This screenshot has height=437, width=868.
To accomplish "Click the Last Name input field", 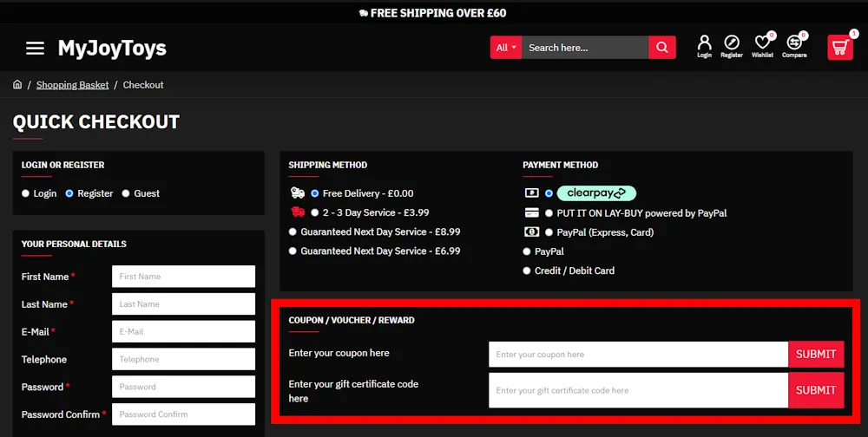I will tap(183, 304).
